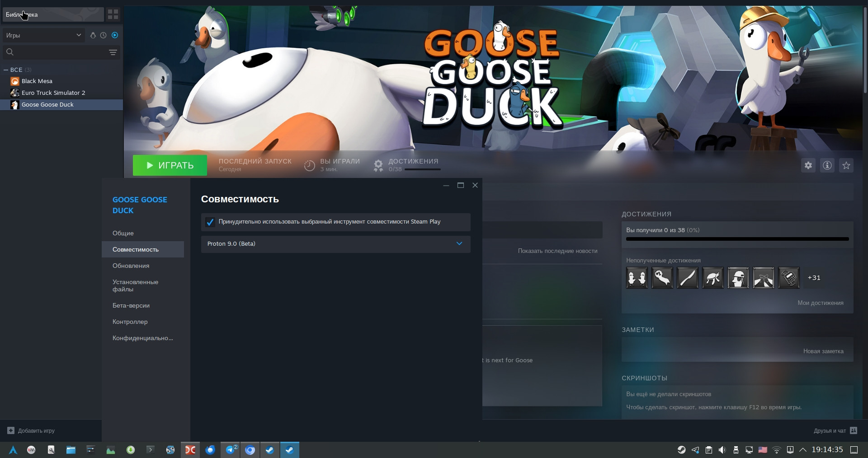Open game settings gear icon
The height and width of the screenshot is (458, 868).
[x=808, y=165]
